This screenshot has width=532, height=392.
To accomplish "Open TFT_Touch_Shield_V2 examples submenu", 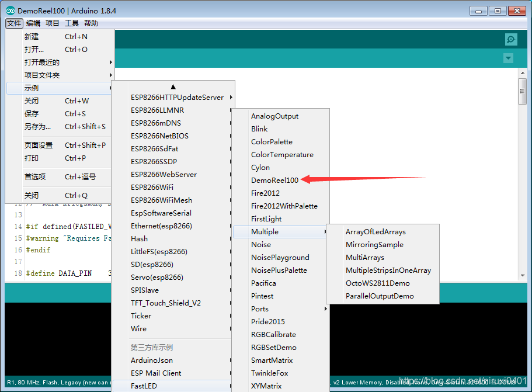I will pyautogui.click(x=173, y=303).
